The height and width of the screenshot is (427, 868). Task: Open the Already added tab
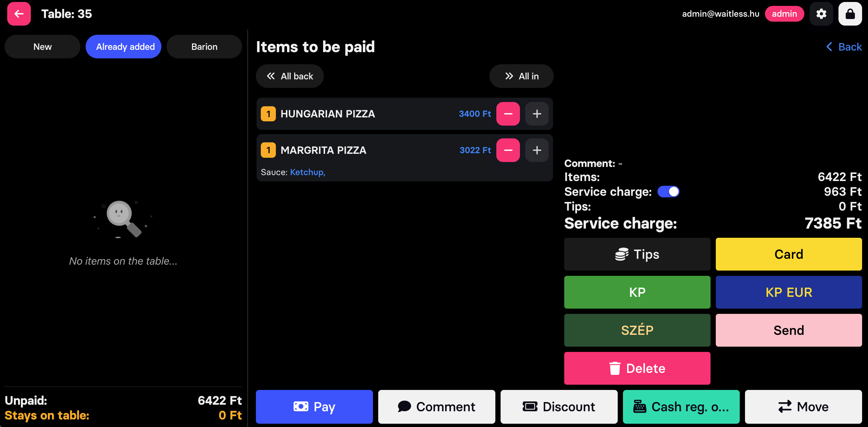coord(123,47)
